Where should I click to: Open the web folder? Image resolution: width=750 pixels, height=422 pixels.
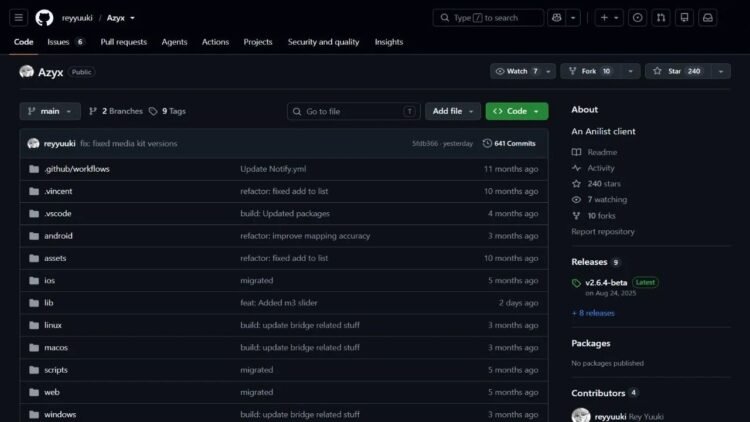(x=52, y=392)
